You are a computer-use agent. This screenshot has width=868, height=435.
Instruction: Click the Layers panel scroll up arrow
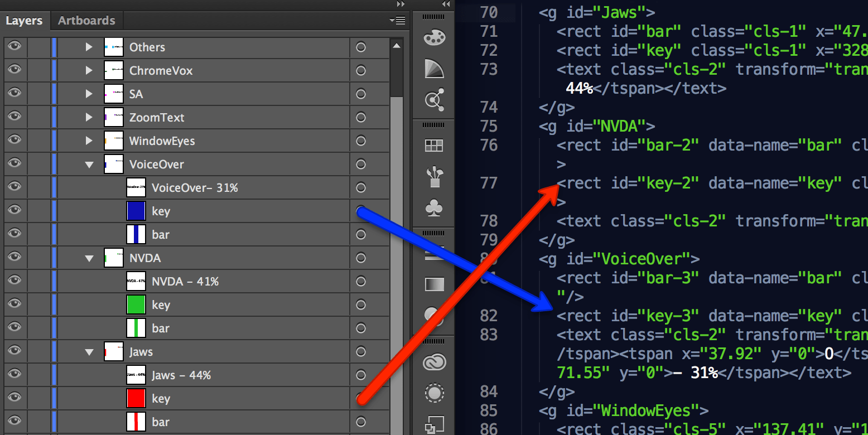[397, 46]
